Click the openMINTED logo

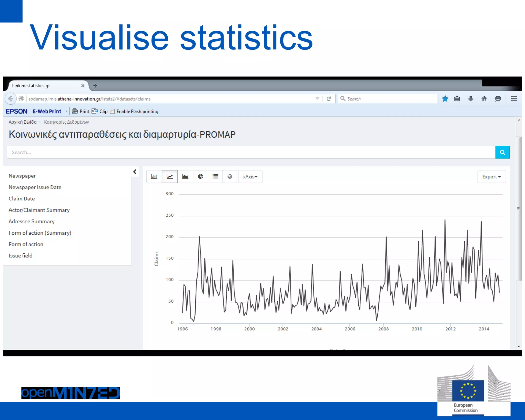[70, 393]
